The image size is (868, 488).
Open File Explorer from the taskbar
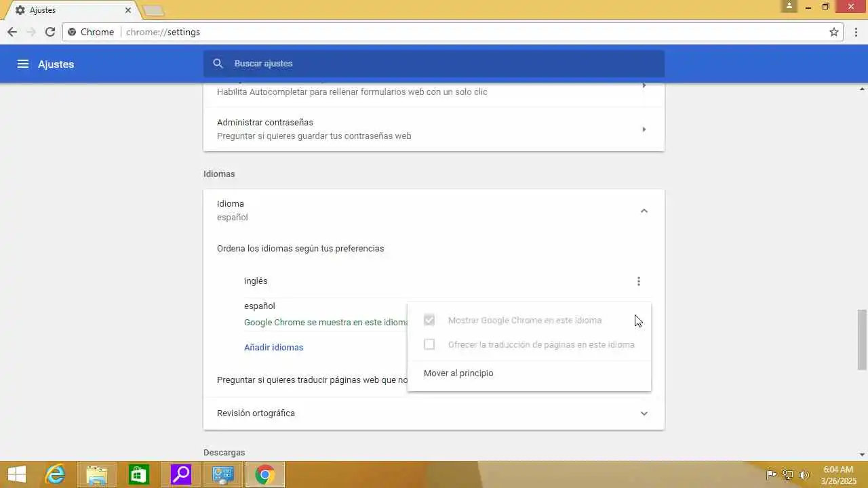point(97,474)
